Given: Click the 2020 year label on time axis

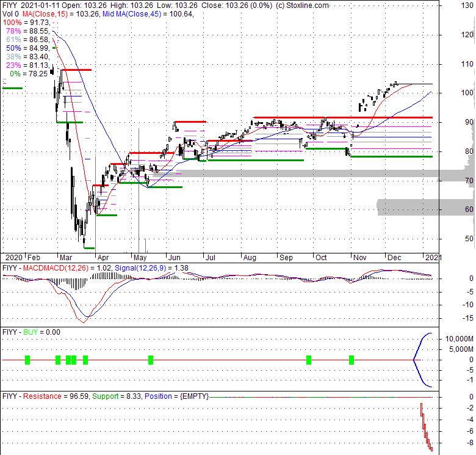Looking at the screenshot, I should click(x=14, y=258).
